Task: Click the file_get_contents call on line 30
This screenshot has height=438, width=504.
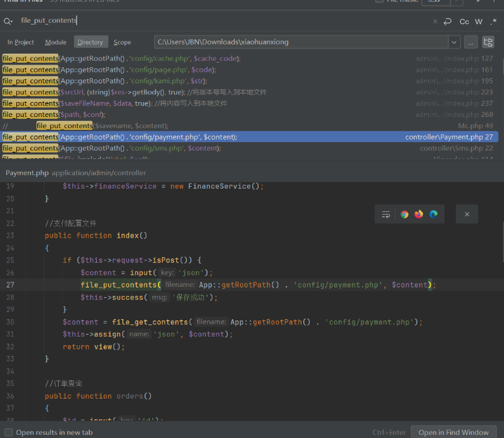Action: tap(150, 322)
